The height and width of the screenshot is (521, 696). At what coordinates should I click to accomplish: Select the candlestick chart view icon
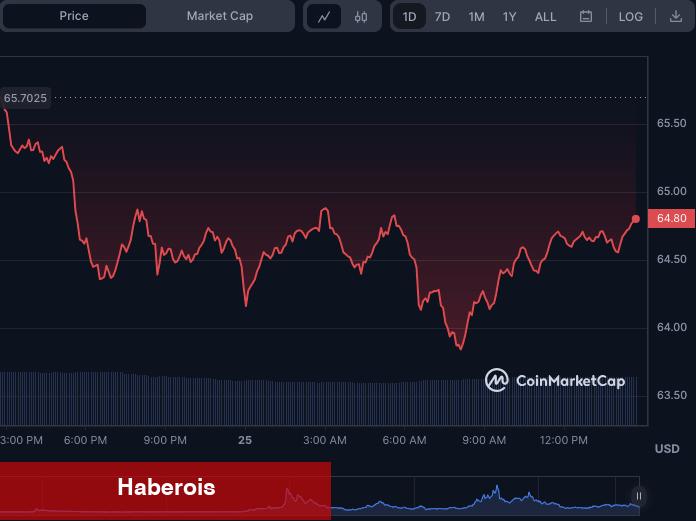click(361, 17)
